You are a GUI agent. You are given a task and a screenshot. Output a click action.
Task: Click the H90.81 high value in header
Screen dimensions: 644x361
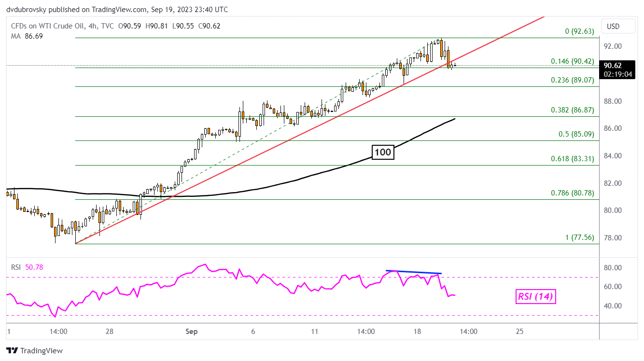pyautogui.click(x=156, y=26)
